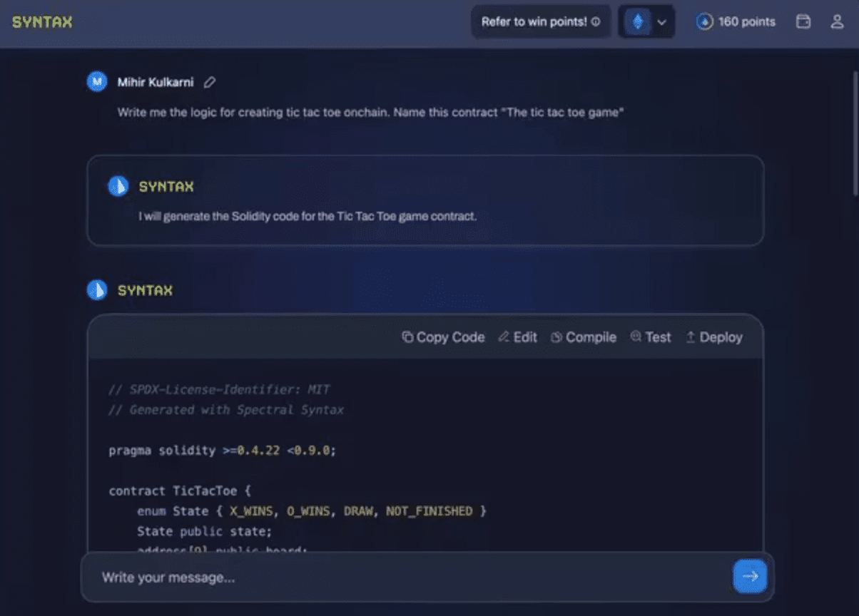The height and width of the screenshot is (616, 859).
Task: Click the points coin icon near 160 points
Action: coord(705,21)
